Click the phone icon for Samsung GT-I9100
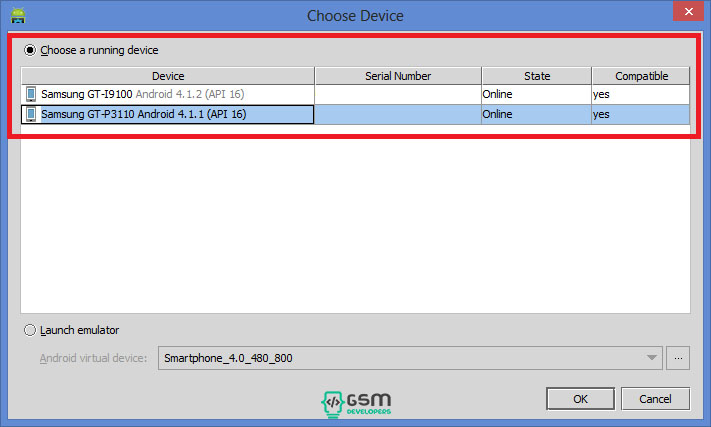Screen dimensions: 711x427 [x=31, y=94]
